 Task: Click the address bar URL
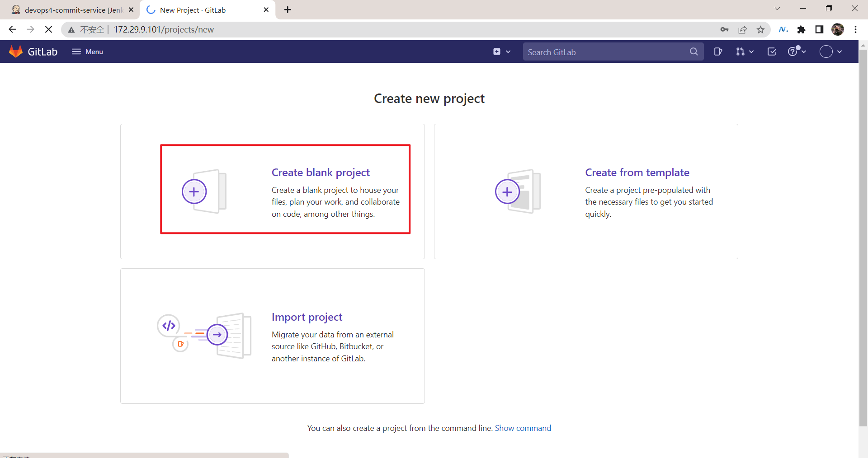tap(164, 29)
